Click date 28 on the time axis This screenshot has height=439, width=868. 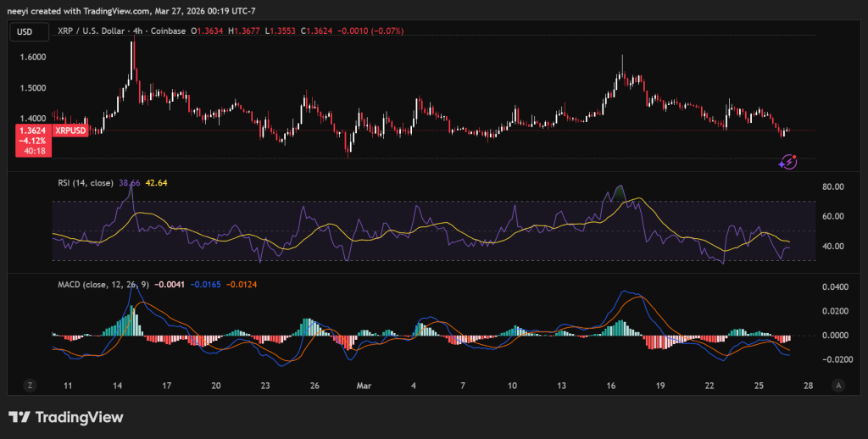tap(808, 385)
